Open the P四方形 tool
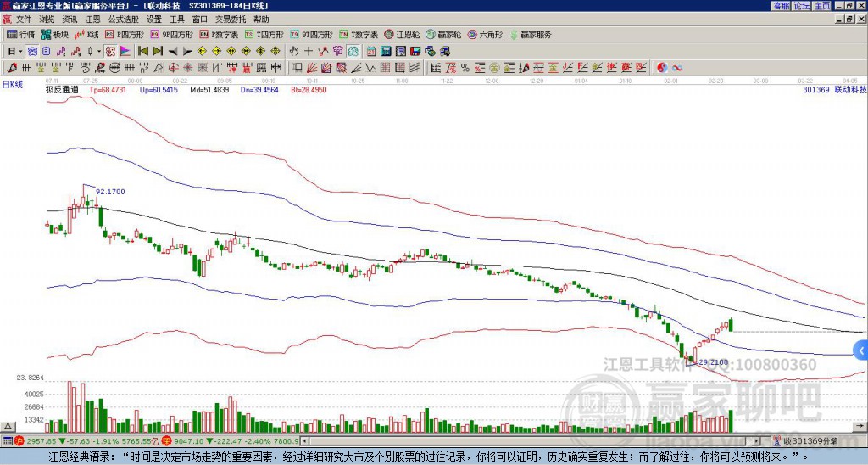Screen dimensions: 868x465 (125, 34)
